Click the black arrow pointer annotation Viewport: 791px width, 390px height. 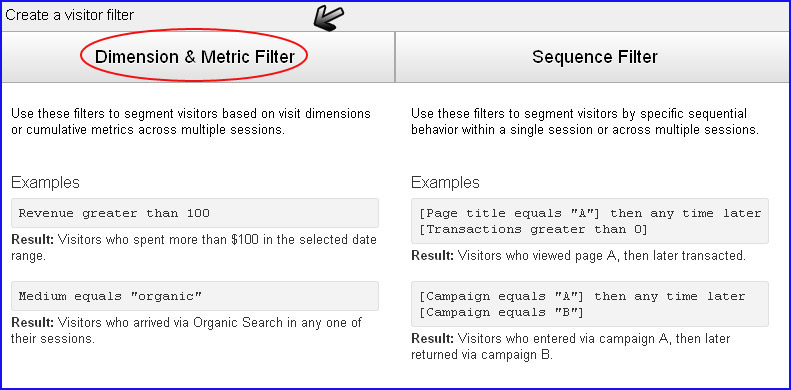tap(328, 18)
